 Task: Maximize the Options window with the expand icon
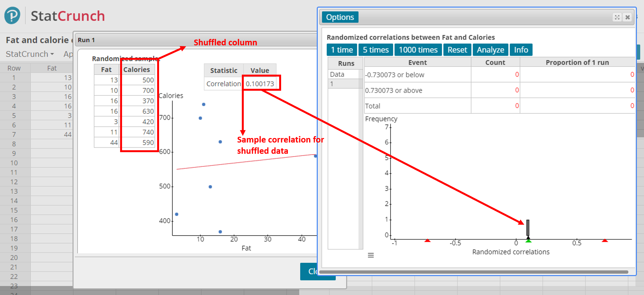coord(617,17)
